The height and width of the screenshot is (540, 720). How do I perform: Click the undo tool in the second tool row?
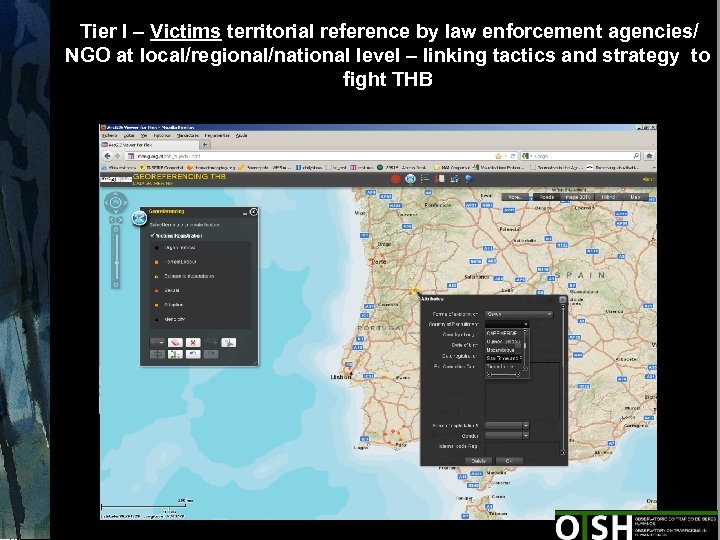[x=193, y=354]
